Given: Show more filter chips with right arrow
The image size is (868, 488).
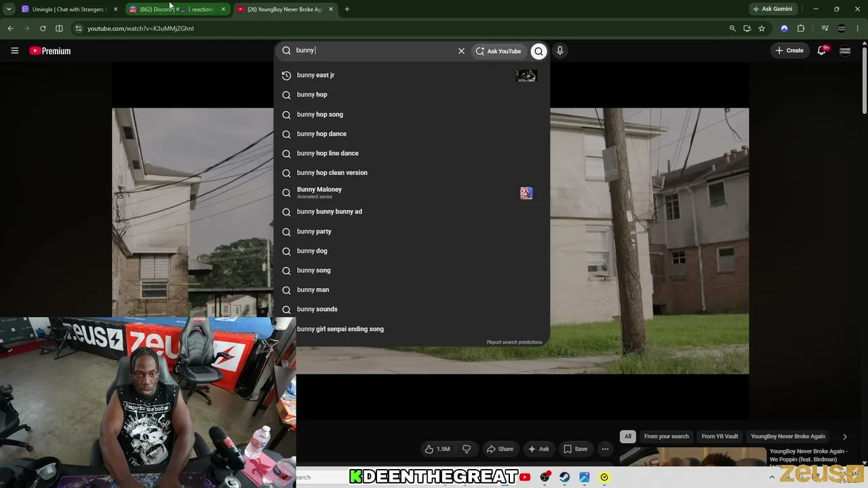Looking at the screenshot, I should (844, 436).
